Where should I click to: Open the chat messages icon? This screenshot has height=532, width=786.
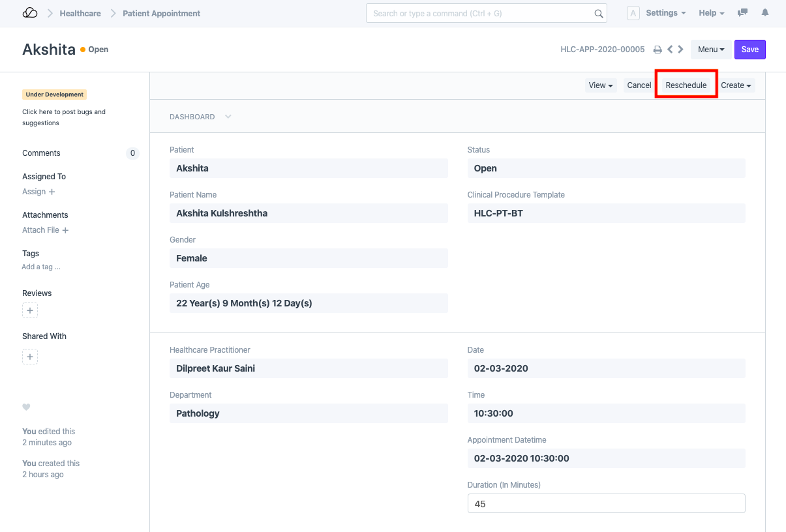pos(742,13)
